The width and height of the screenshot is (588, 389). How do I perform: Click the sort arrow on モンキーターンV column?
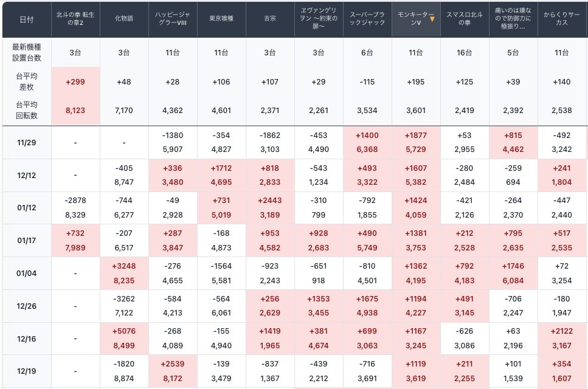tap(432, 19)
